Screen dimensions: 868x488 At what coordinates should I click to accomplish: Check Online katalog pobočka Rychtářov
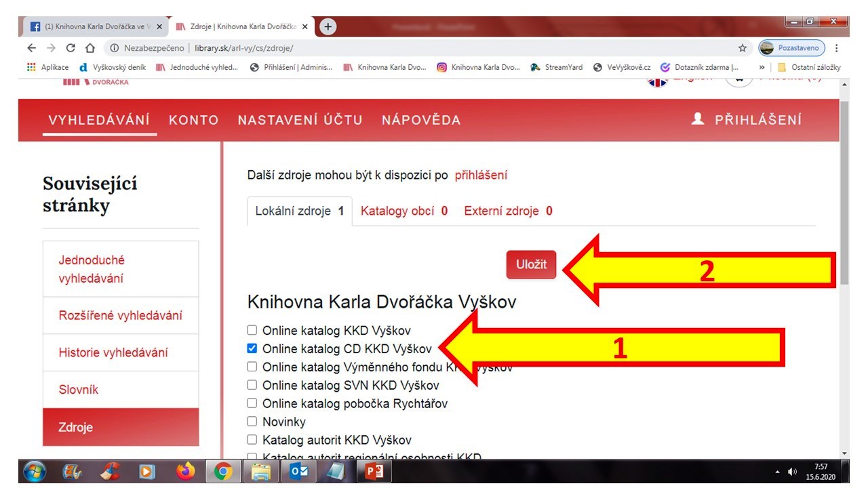252,403
